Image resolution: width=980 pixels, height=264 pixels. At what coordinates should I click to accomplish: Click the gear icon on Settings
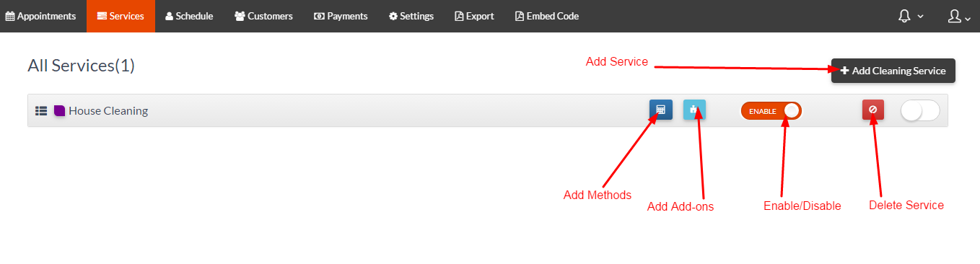pyautogui.click(x=393, y=16)
